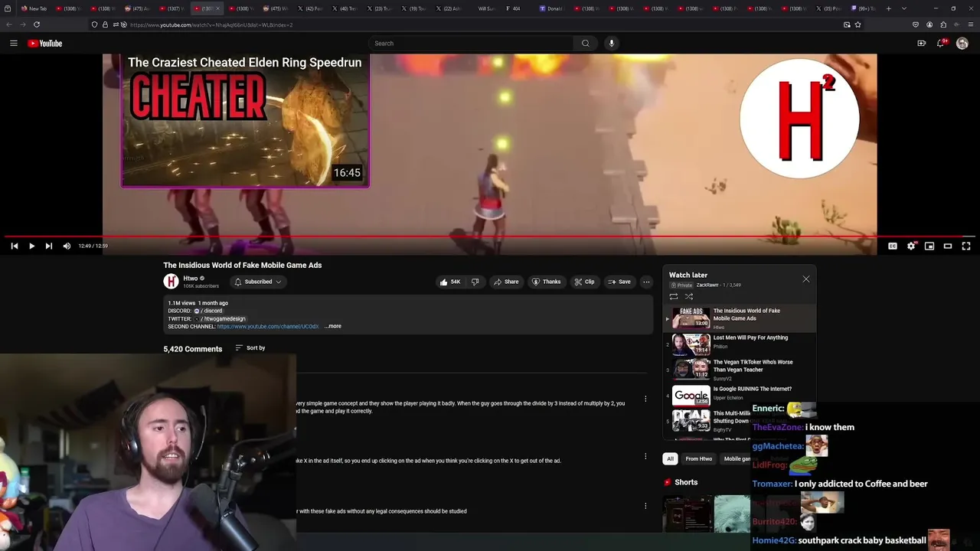Open the second channel YouTube link

point(268,326)
